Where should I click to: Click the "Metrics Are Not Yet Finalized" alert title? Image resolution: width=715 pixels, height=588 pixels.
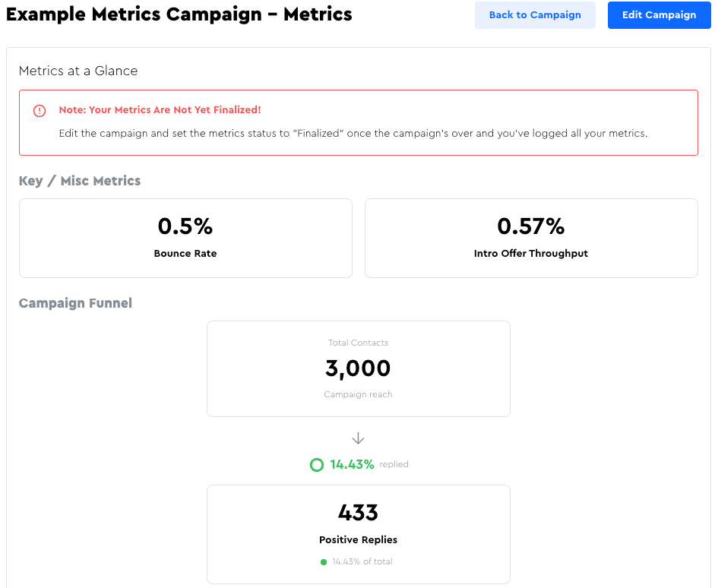(x=160, y=110)
